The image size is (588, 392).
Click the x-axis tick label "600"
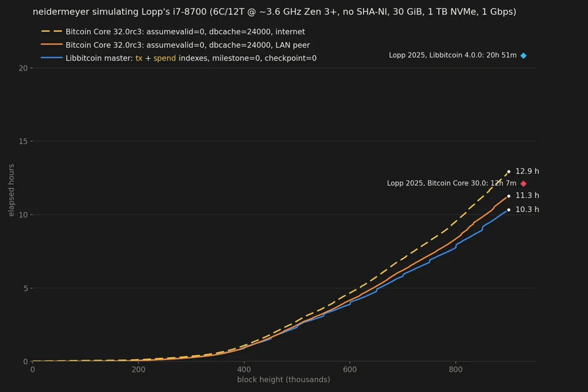(x=350, y=369)
